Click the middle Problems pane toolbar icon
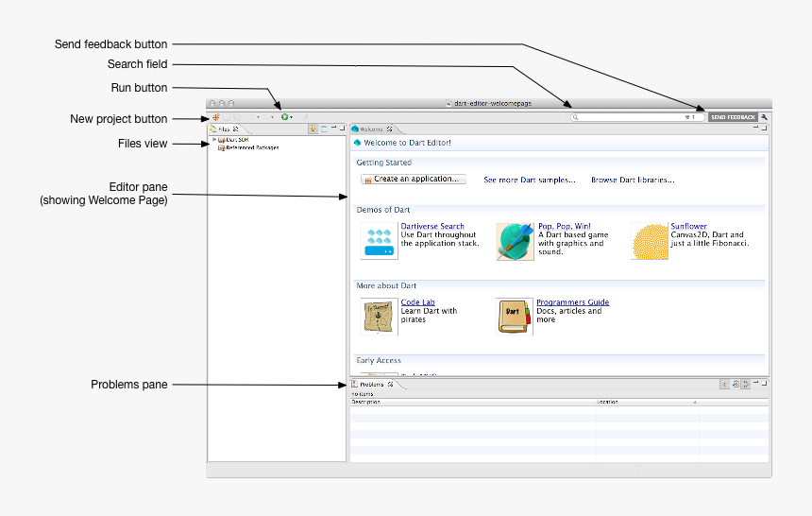Viewport: 812px width, 516px height. pyautogui.click(x=736, y=385)
